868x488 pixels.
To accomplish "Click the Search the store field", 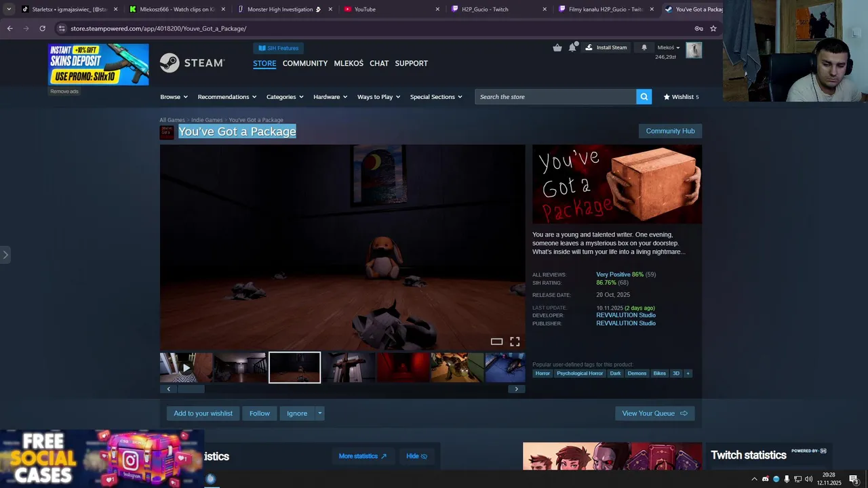I will click(x=555, y=97).
